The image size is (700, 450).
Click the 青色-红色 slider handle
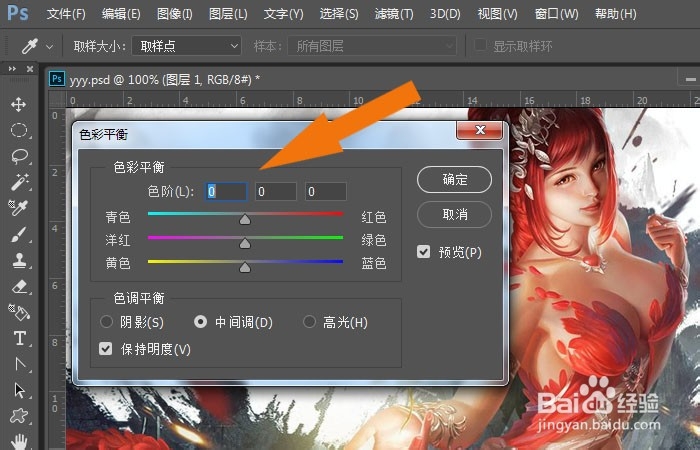tap(245, 219)
